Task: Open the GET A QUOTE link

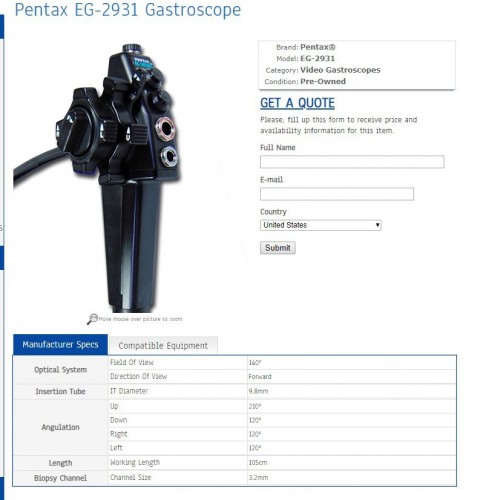Action: pyautogui.click(x=297, y=103)
